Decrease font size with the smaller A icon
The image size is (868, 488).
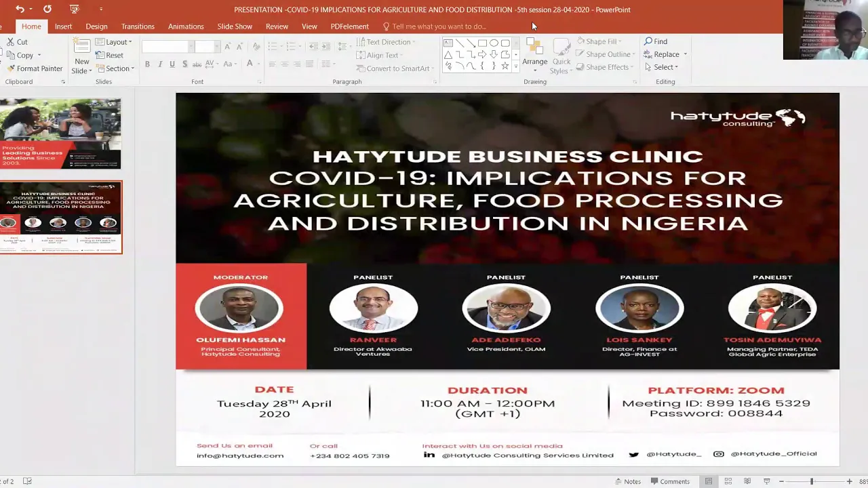239,46
